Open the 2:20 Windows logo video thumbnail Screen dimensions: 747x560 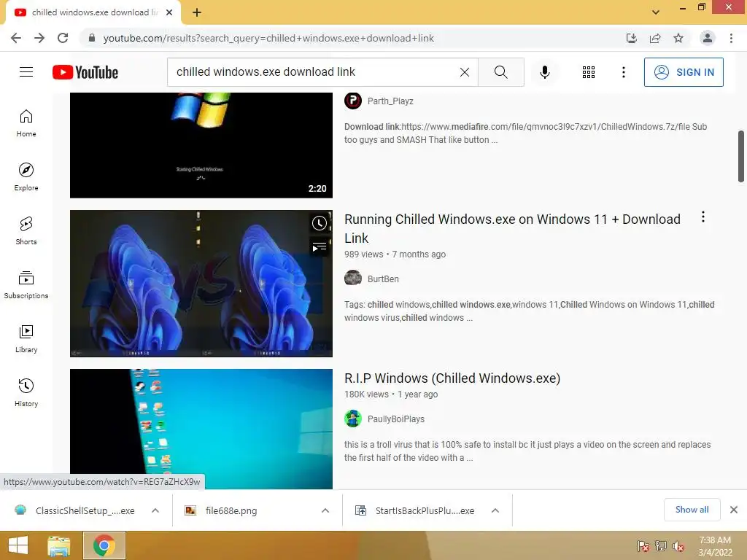pos(201,145)
